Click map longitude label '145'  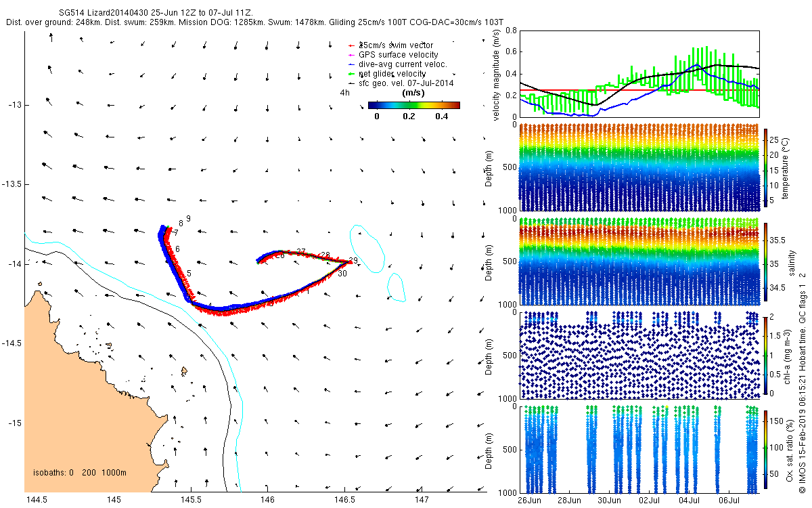point(114,500)
